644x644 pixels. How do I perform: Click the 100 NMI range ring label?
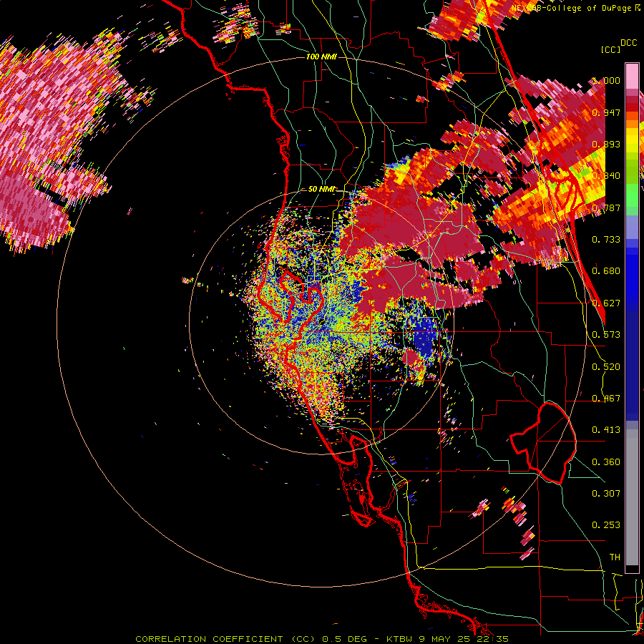(x=321, y=57)
